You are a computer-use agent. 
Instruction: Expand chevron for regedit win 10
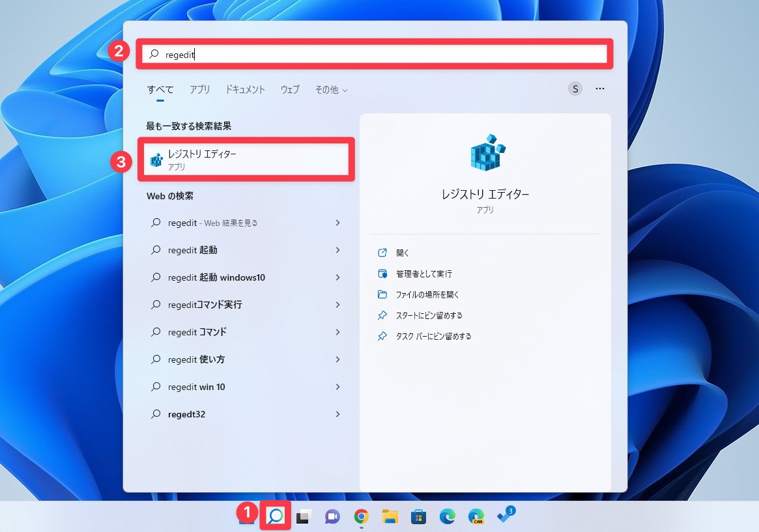(x=338, y=387)
